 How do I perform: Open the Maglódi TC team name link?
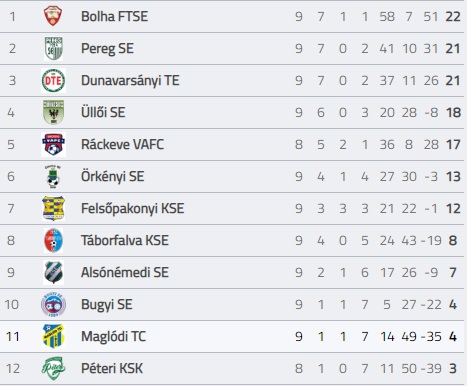tap(114, 336)
